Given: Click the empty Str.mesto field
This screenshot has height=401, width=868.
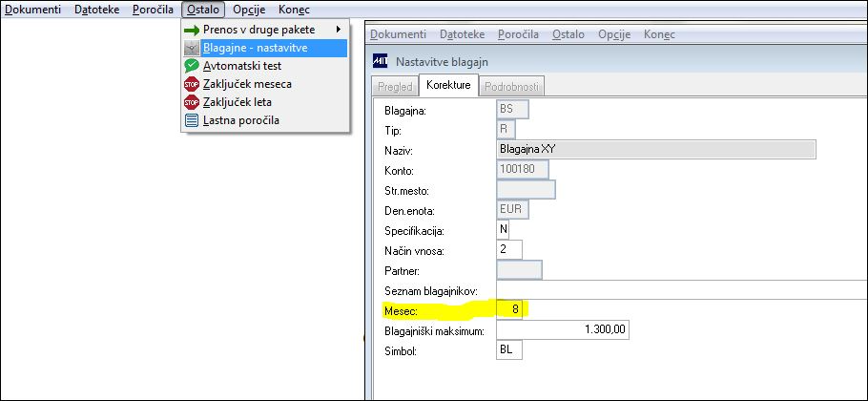Looking at the screenshot, I should click(x=526, y=189).
